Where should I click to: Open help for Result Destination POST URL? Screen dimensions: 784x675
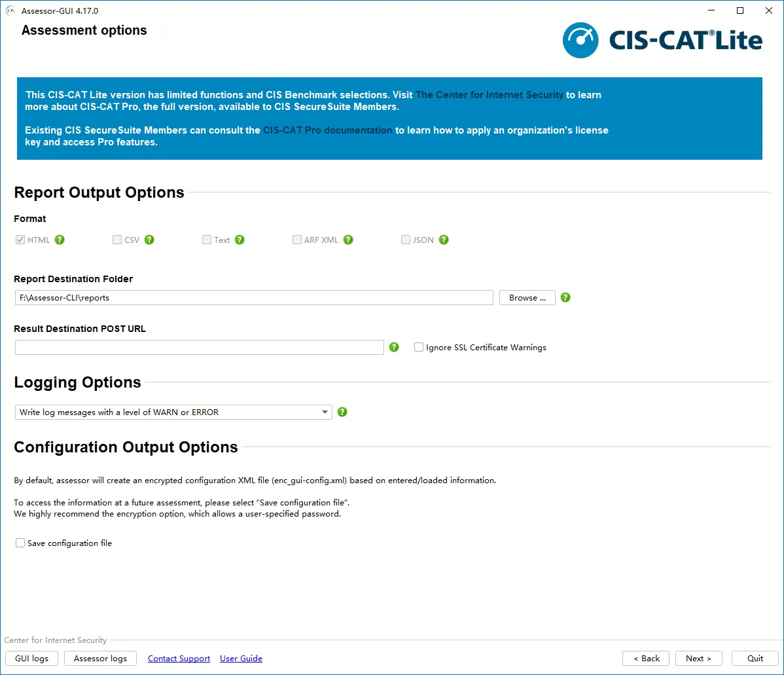(394, 347)
